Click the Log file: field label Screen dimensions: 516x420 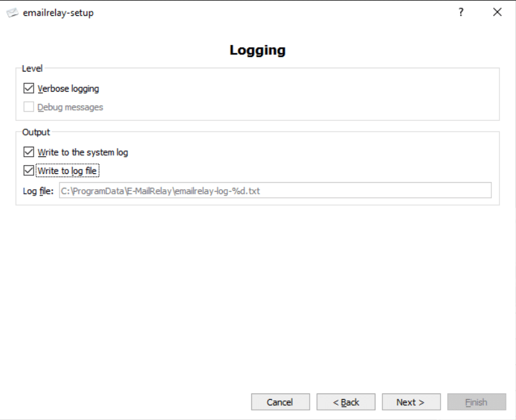point(38,191)
